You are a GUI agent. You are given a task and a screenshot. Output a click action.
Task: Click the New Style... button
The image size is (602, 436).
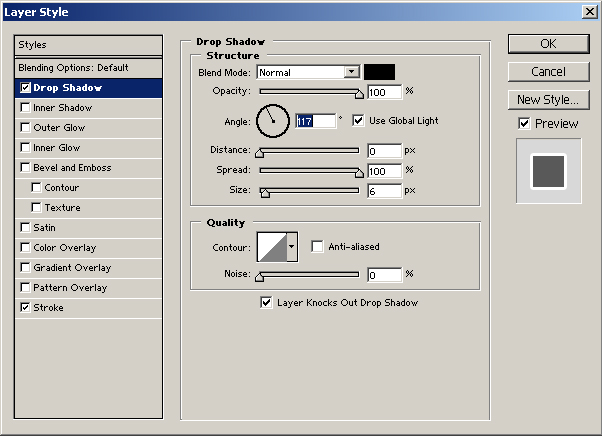click(549, 100)
